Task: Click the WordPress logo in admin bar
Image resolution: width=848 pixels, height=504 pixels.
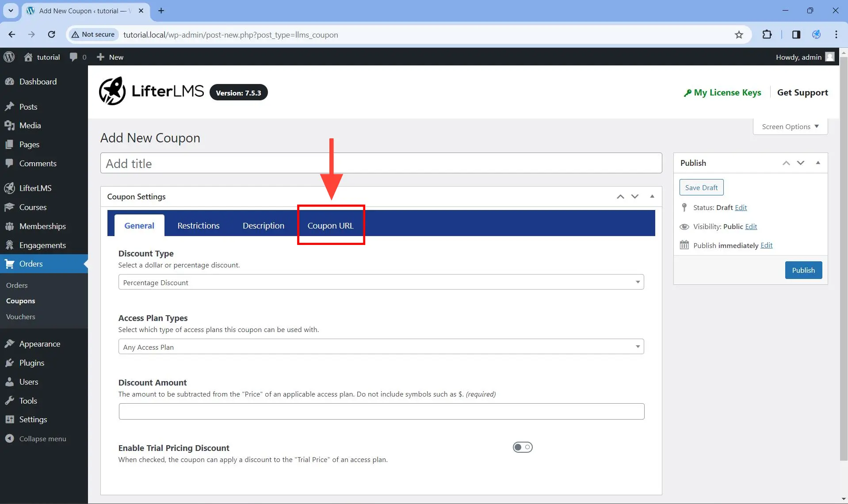Action: (x=9, y=57)
